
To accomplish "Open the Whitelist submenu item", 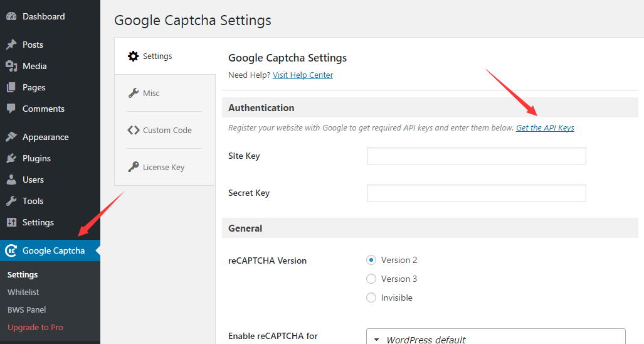I will pos(23,293).
